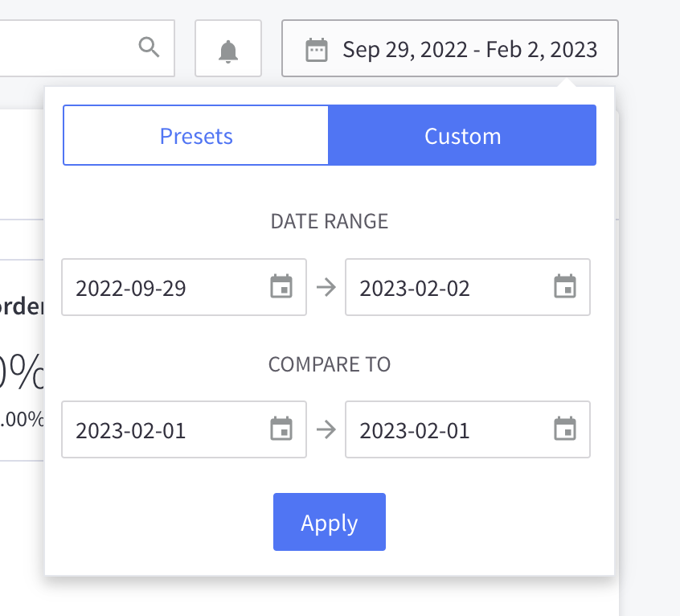
Task: Open calendar for compare end date
Action: [x=565, y=429]
